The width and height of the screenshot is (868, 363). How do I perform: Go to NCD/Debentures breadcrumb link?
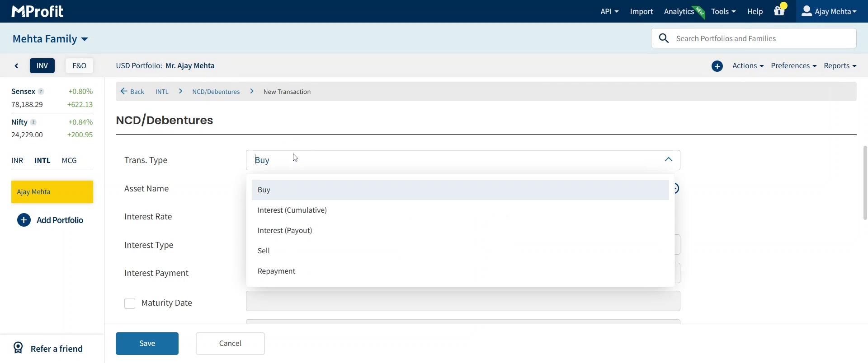pyautogui.click(x=216, y=92)
